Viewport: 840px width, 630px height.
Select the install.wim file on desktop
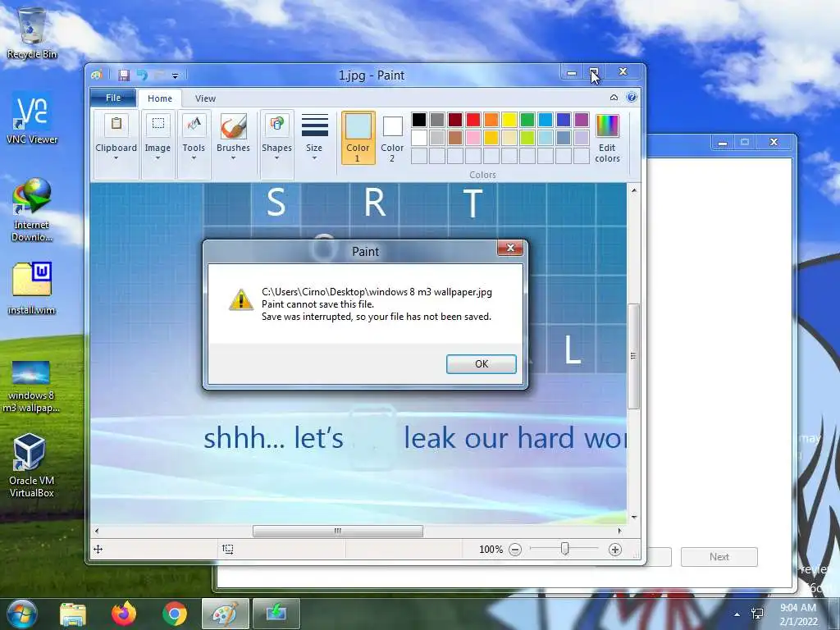32,288
